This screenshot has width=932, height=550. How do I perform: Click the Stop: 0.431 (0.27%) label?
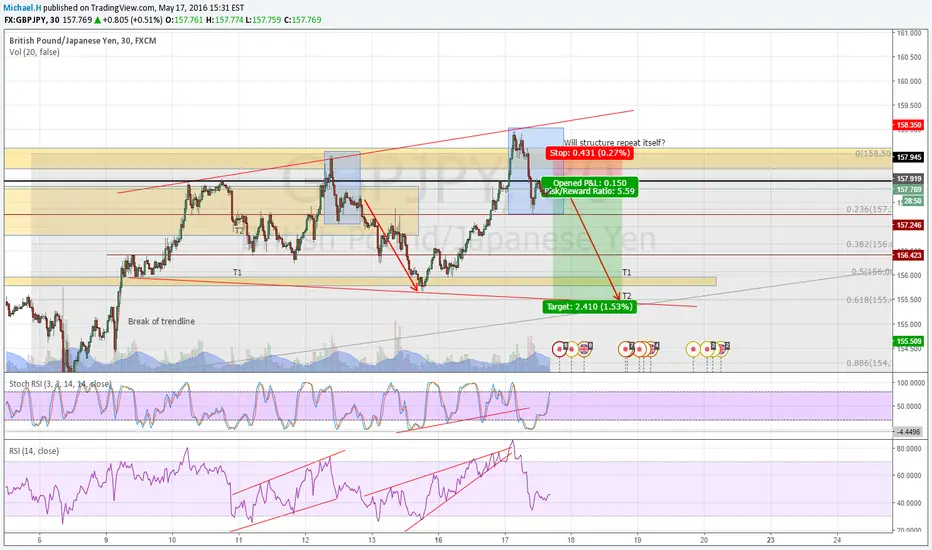[x=590, y=153]
